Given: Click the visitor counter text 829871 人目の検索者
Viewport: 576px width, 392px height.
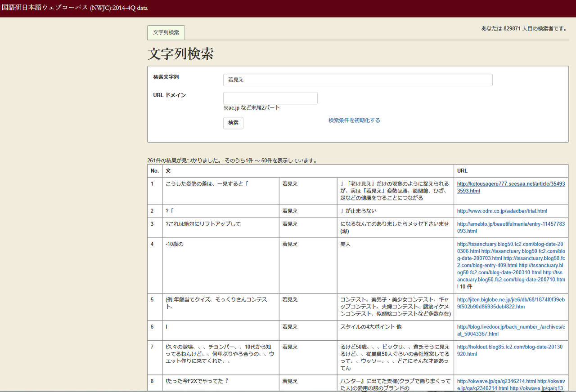Looking at the screenshot, I should [x=534, y=29].
